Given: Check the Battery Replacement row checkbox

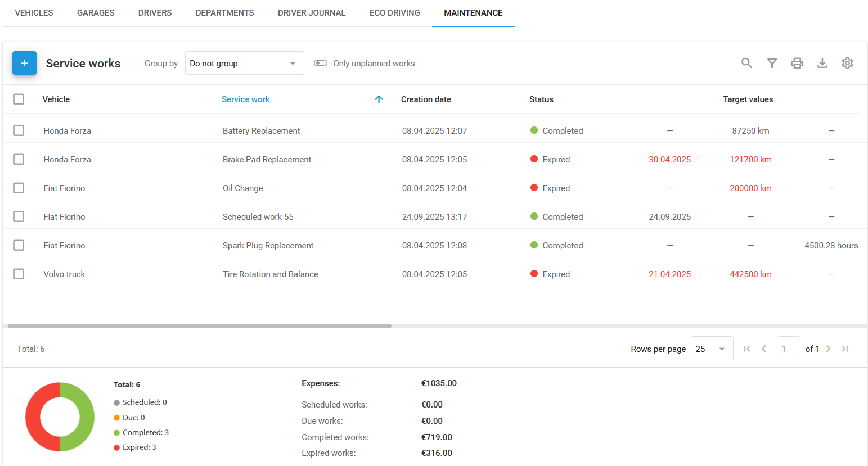Looking at the screenshot, I should [19, 130].
